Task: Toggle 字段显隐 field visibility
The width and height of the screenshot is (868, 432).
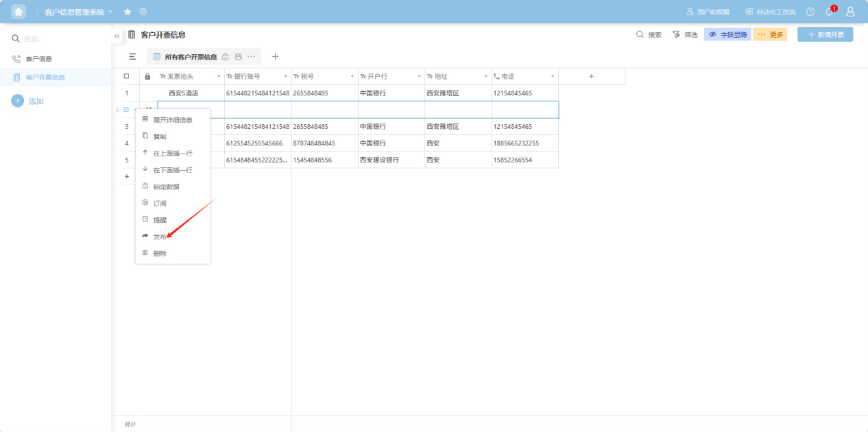Action: point(727,34)
